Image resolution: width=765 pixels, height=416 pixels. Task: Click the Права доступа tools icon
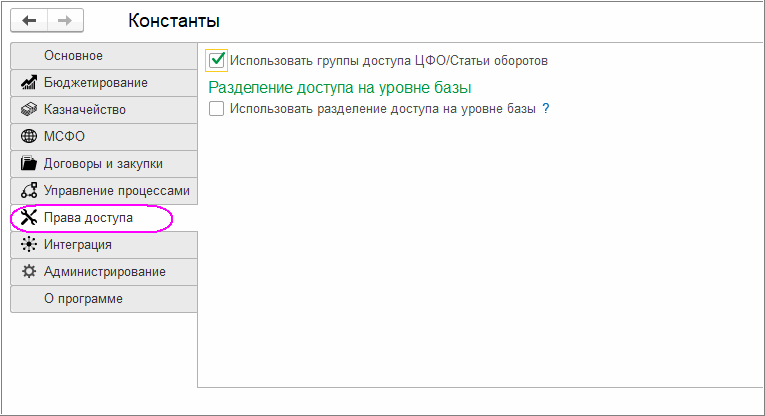(x=28, y=218)
